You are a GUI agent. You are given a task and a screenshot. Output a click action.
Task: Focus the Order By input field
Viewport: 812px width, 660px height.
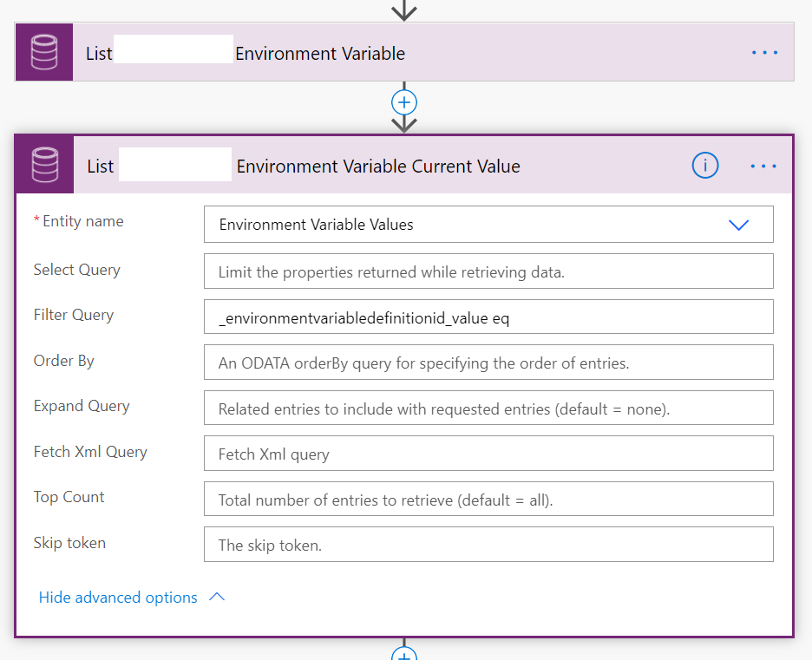[x=488, y=363]
